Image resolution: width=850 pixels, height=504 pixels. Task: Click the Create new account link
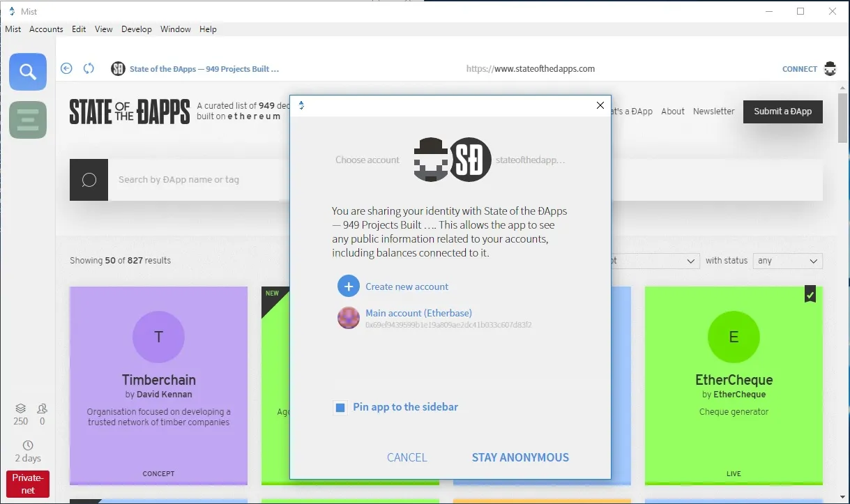click(407, 287)
